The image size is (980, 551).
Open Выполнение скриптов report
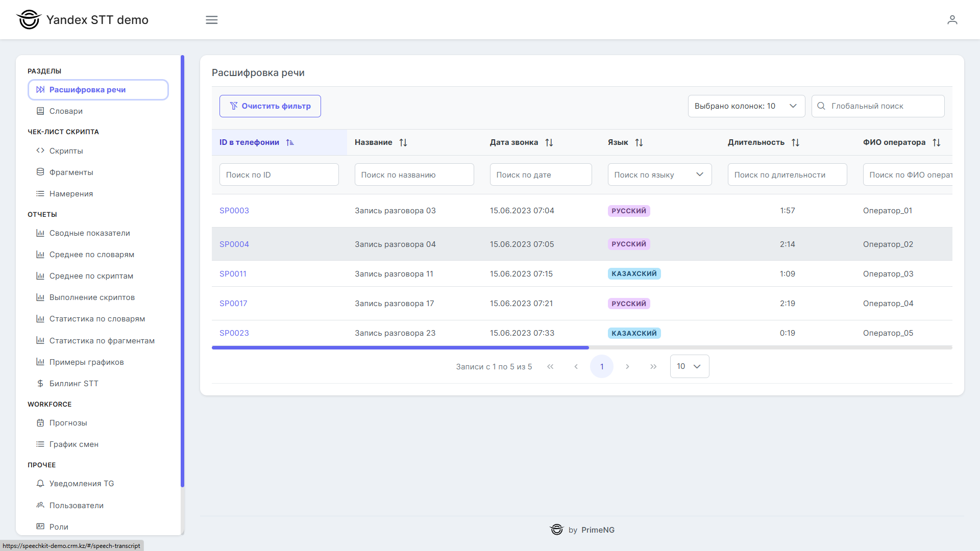[x=98, y=297]
